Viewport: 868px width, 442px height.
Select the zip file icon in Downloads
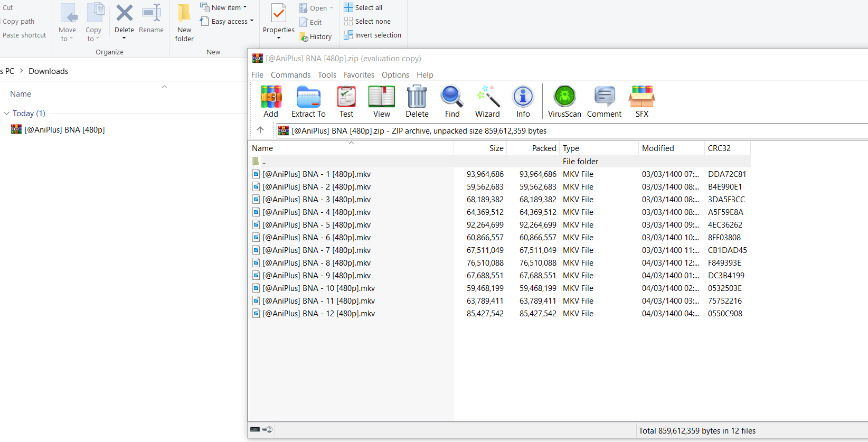click(16, 129)
